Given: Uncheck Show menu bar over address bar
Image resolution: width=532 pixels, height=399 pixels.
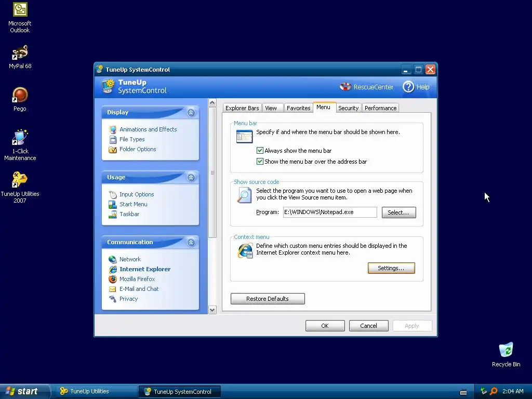Looking at the screenshot, I should tap(260, 161).
